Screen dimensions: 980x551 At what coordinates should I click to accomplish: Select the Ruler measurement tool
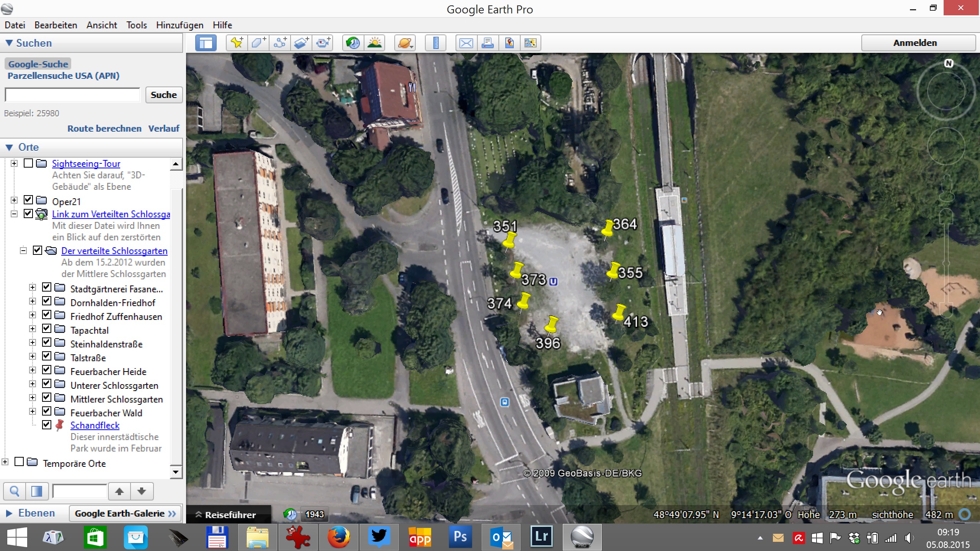point(436,43)
